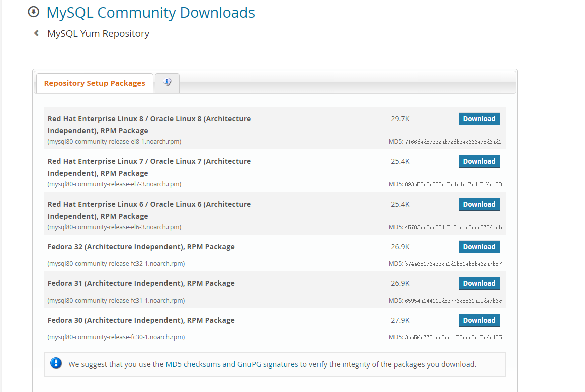Viewport: 585px width, 392px height.
Task: Click the download circle icon beside the page title
Action: pos(33,12)
